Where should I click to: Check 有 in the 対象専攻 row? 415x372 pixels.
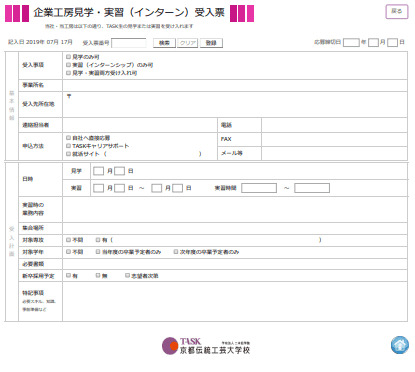(x=98, y=240)
